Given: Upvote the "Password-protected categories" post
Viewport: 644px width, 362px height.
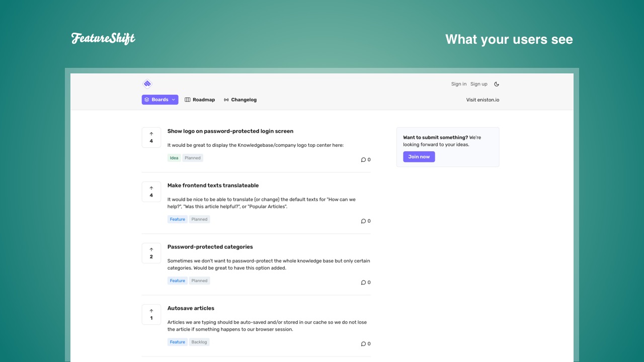Looking at the screenshot, I should click(x=151, y=253).
